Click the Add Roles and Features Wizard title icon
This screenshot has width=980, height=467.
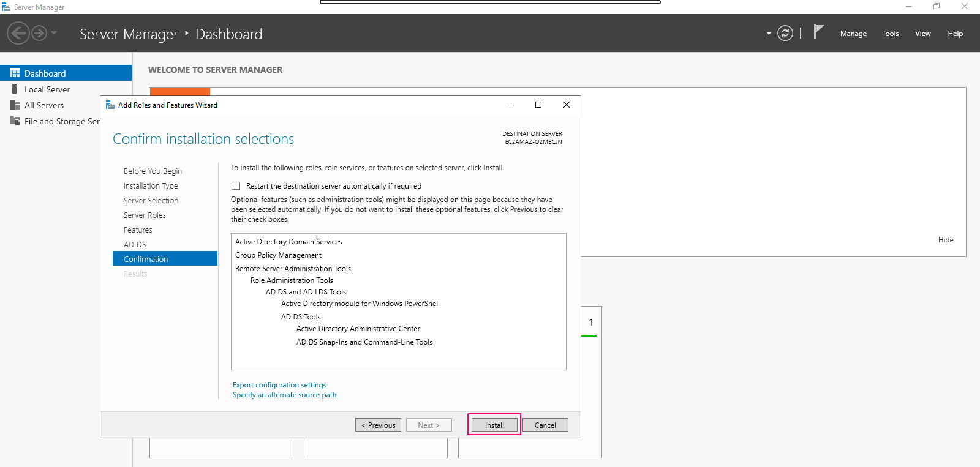coord(110,105)
